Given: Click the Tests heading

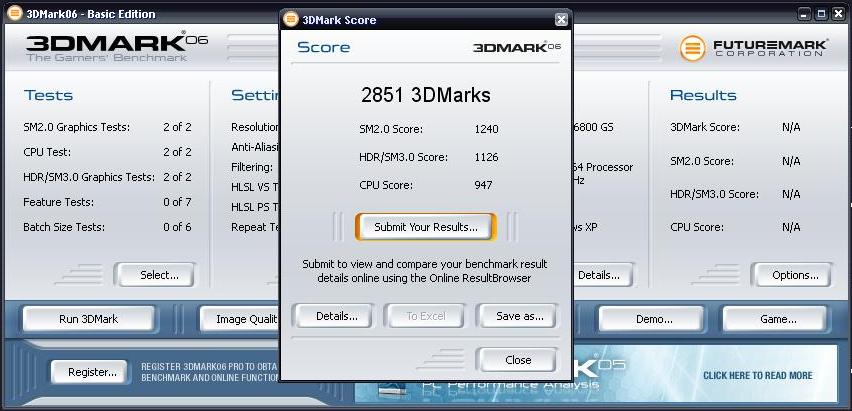Looking at the screenshot, I should tap(48, 96).
